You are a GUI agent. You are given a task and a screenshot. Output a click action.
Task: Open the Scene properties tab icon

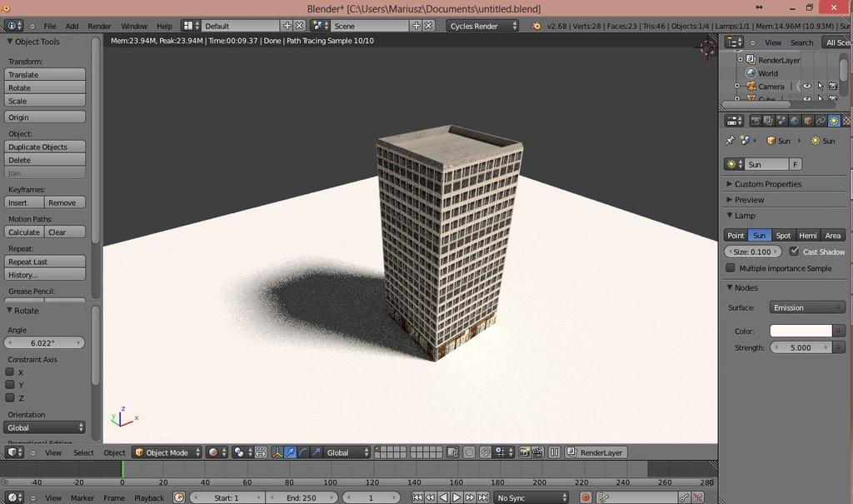pos(781,121)
